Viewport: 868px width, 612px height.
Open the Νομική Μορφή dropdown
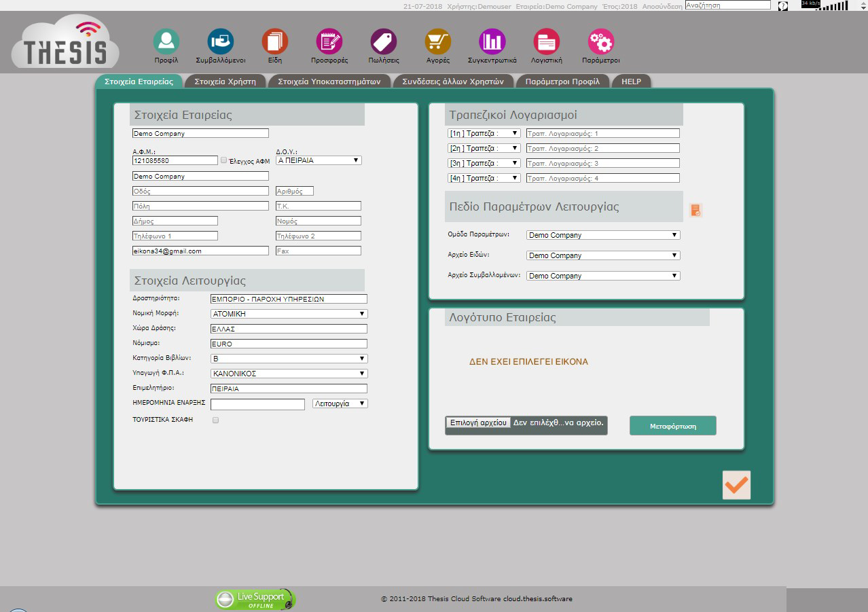point(289,314)
